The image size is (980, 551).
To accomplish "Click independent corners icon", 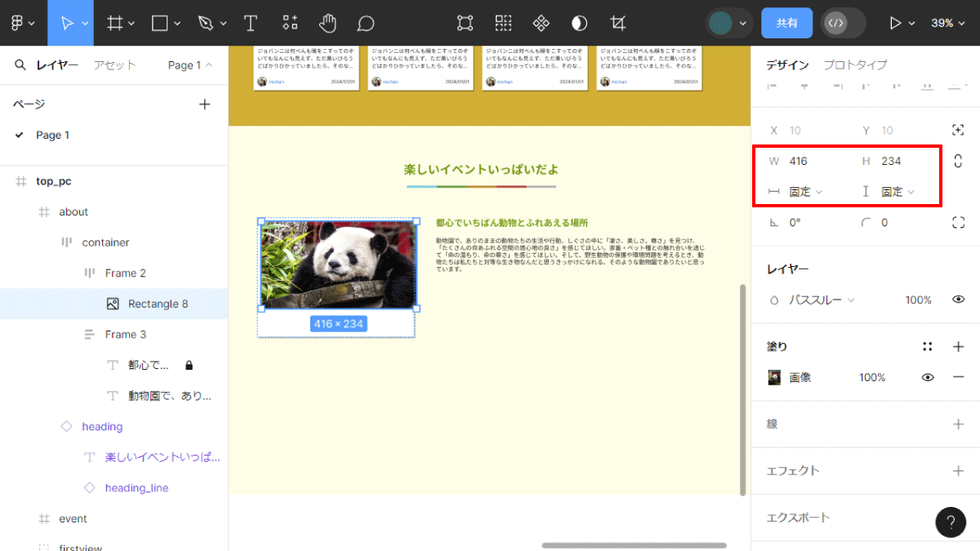I will pyautogui.click(x=959, y=222).
